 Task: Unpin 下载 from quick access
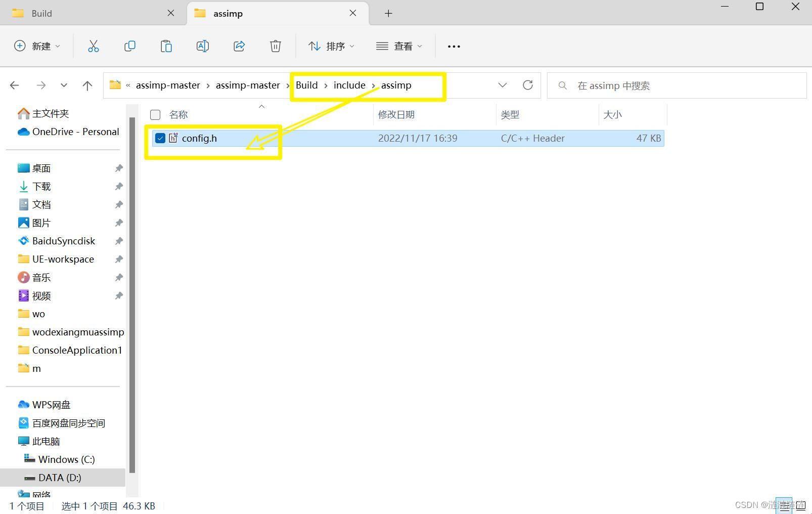pos(119,186)
